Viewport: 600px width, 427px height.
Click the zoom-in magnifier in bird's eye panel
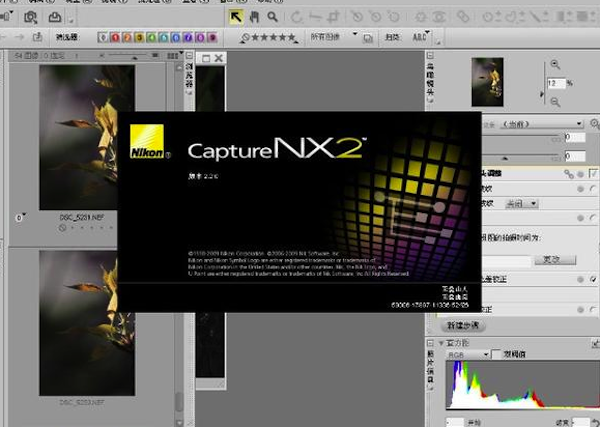coord(555,65)
